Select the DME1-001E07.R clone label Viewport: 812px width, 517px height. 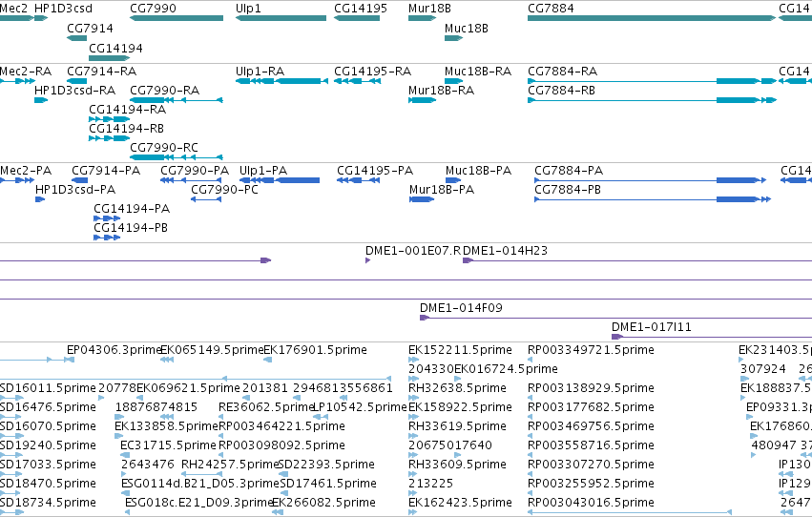coord(413,251)
